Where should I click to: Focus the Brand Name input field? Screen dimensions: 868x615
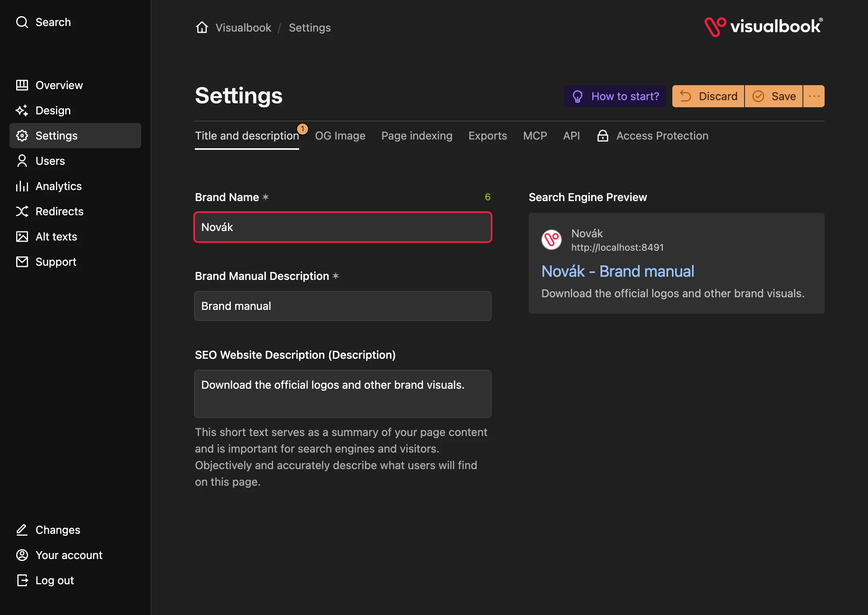point(343,227)
